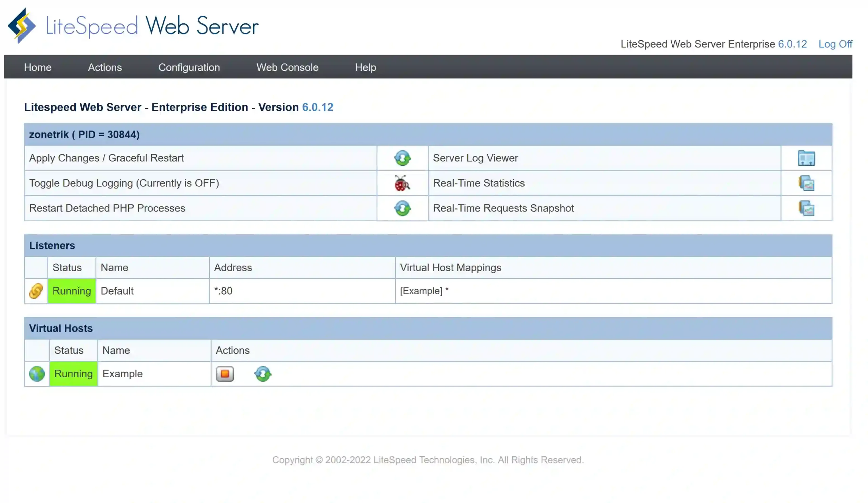Restart the Example virtual host
868x503 pixels.
click(263, 374)
